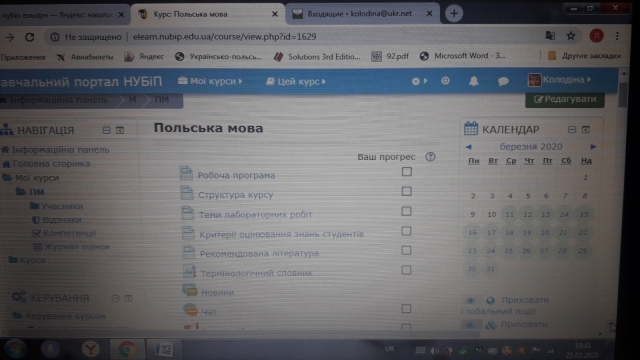This screenshot has width=640, height=360.
Task: Dock the НАВІГАЦІЯ block with its dock icon
Action: pos(120,130)
